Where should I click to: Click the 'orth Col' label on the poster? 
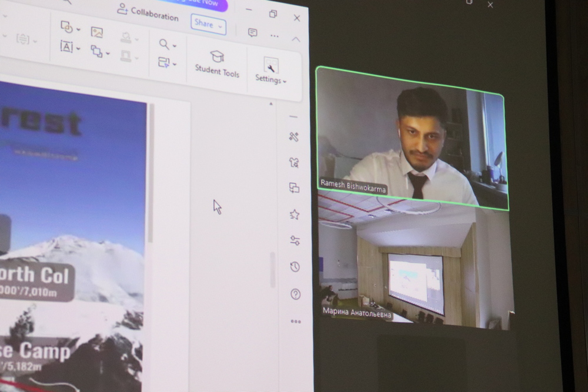[35, 276]
